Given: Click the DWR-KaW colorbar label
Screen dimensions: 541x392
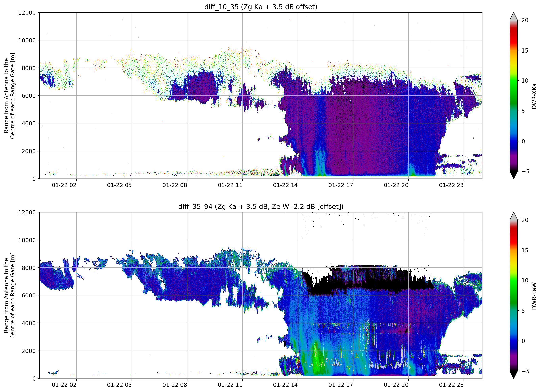Looking at the screenshot, I should click(534, 296).
